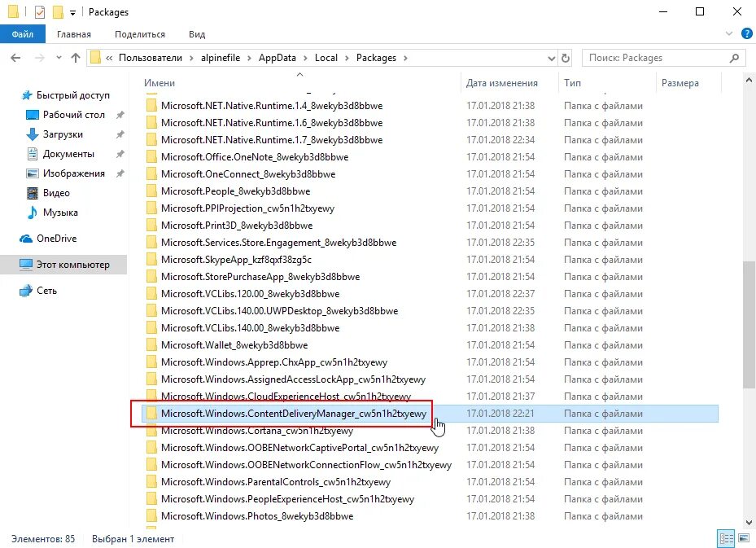756x548 pixels.
Task: Select Microsoft.OneConnect_8wekyb3d8bbwe folder
Action: [x=248, y=174]
